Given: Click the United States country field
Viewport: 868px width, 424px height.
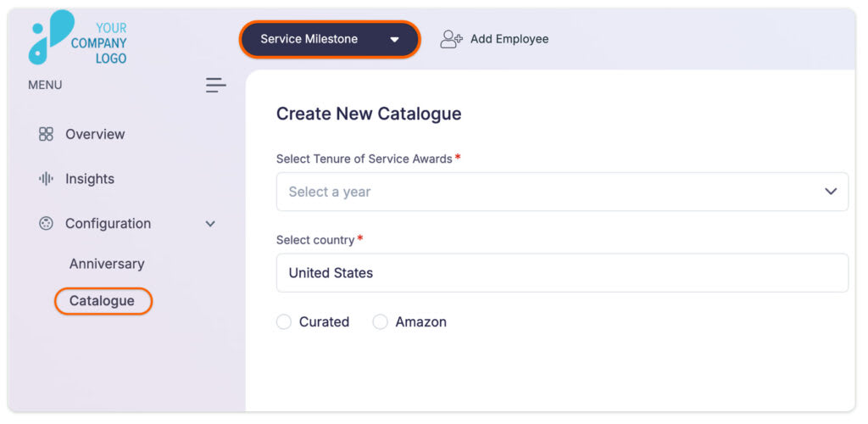Looking at the screenshot, I should 562,273.
